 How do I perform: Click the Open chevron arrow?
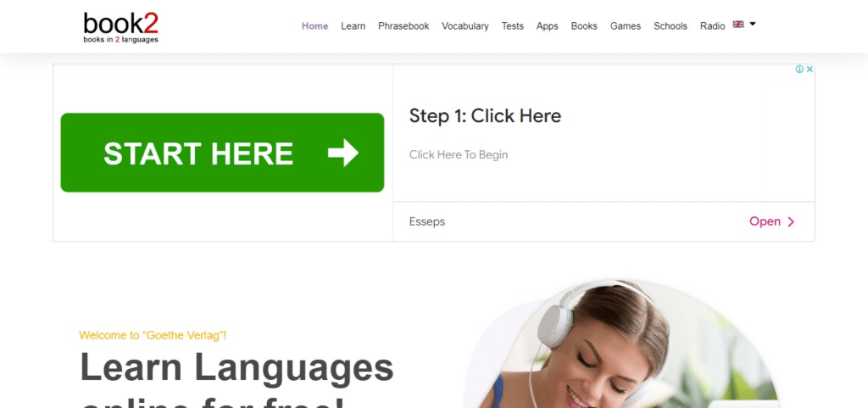click(791, 222)
